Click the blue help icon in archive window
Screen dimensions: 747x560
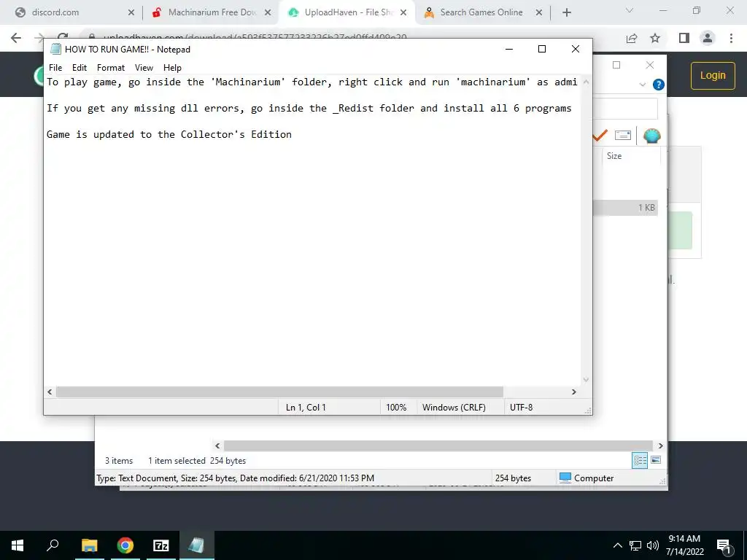tap(659, 85)
